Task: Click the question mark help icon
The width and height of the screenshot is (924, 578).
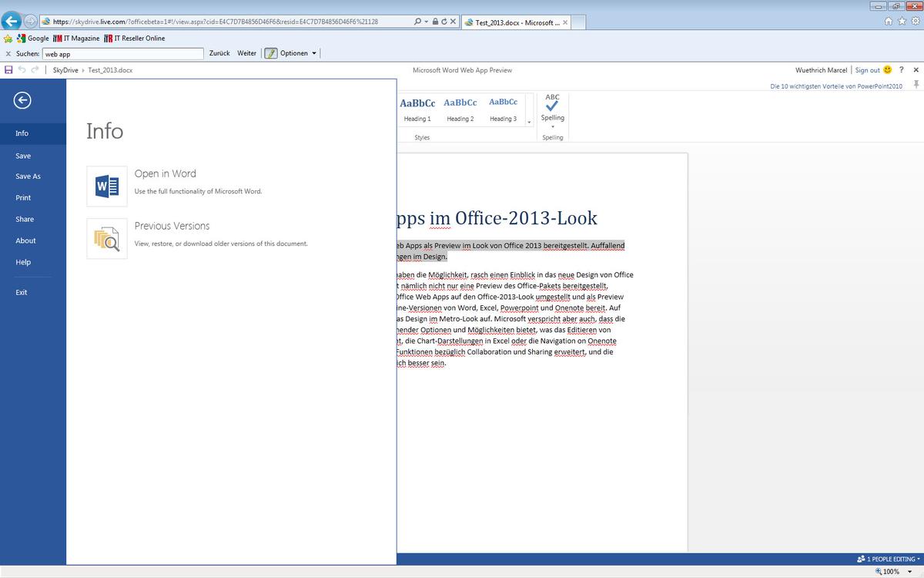Action: [902, 70]
